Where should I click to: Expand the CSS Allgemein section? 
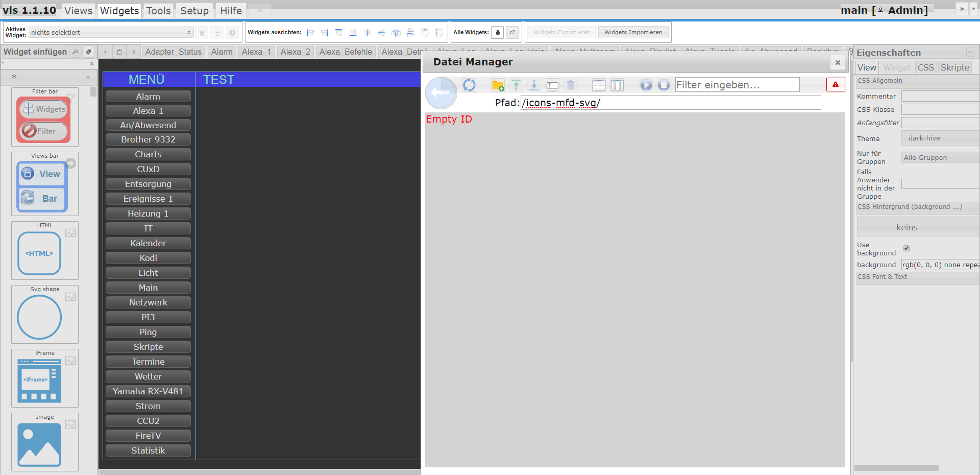tap(918, 81)
